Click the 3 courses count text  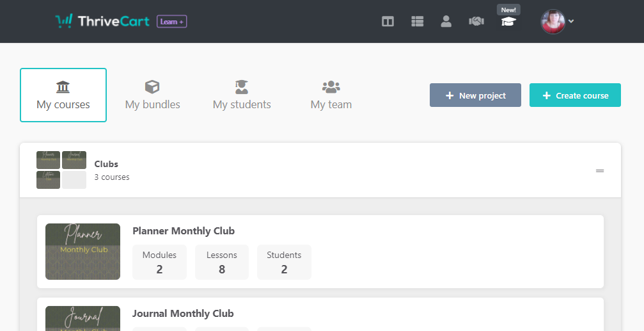112,177
